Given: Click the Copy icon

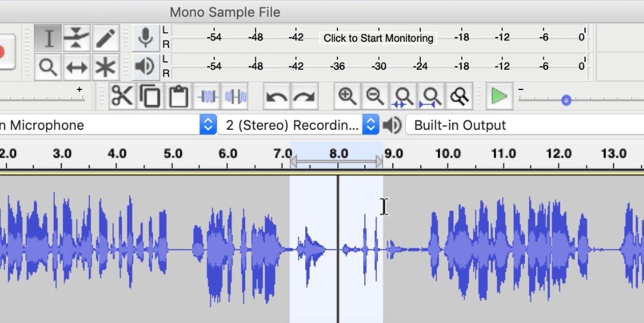Looking at the screenshot, I should pyautogui.click(x=150, y=96).
